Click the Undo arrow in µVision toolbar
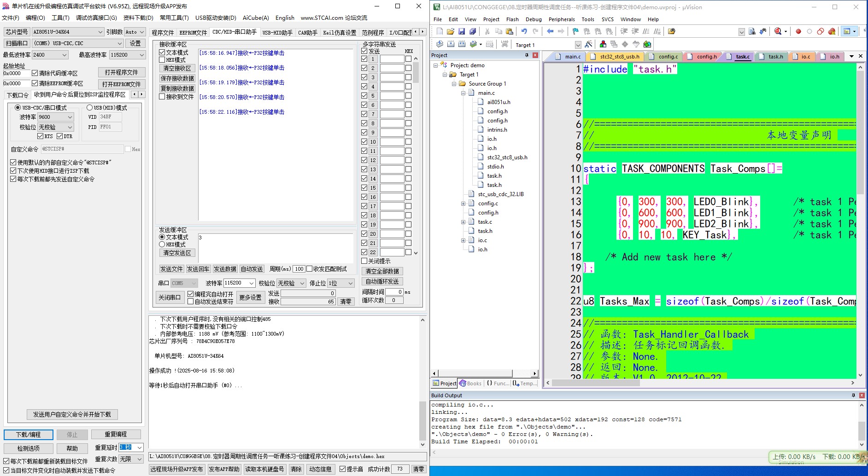 524,31
